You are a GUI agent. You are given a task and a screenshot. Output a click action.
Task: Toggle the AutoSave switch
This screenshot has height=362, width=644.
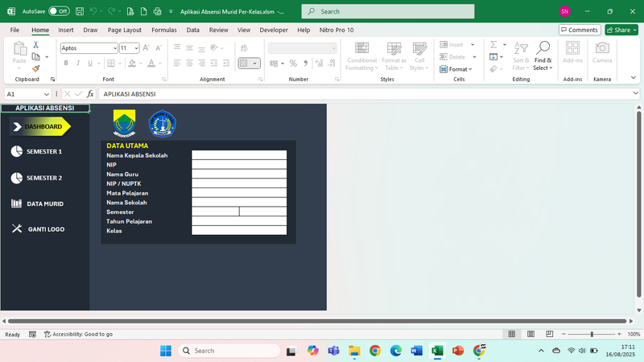58,12
